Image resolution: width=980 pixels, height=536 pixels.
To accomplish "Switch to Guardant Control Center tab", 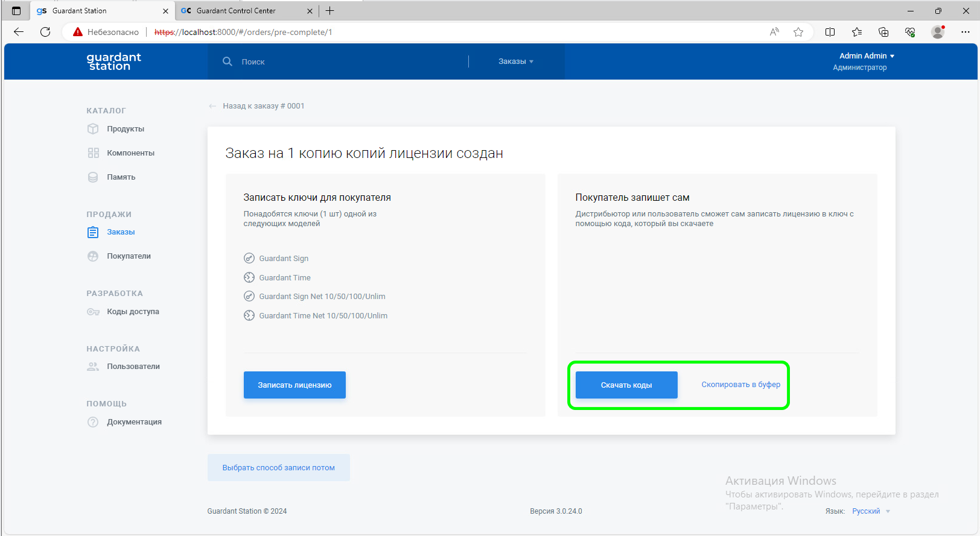I will (247, 11).
